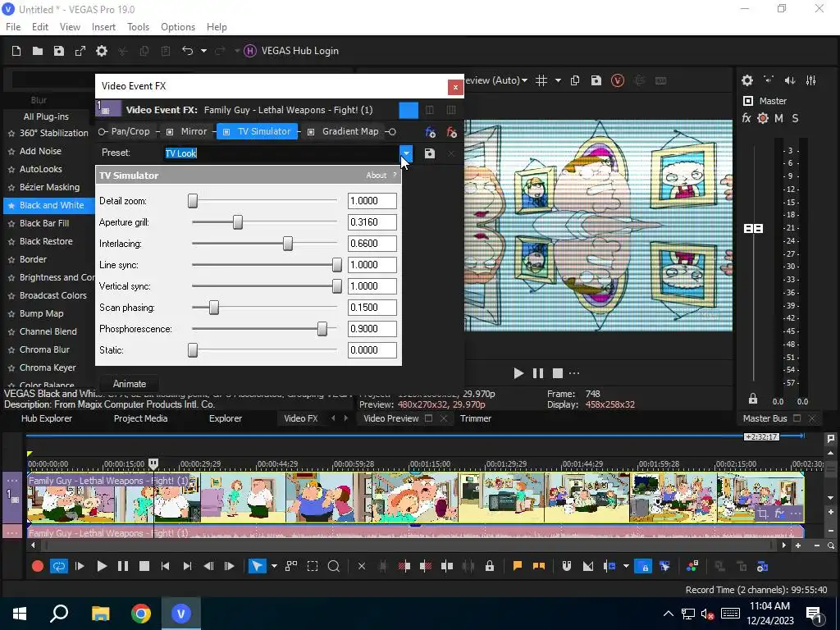The image size is (840, 630).
Task: Open a project with the folder icon
Action: pyautogui.click(x=38, y=51)
